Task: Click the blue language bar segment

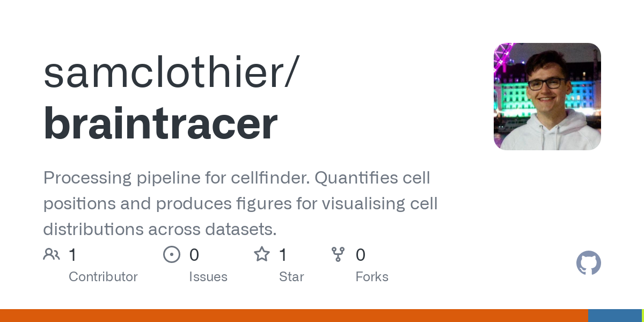Action: pyautogui.click(x=615, y=316)
